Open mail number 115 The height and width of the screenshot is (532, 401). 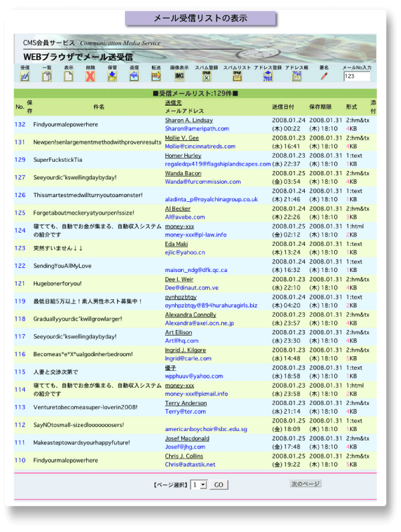point(20,372)
